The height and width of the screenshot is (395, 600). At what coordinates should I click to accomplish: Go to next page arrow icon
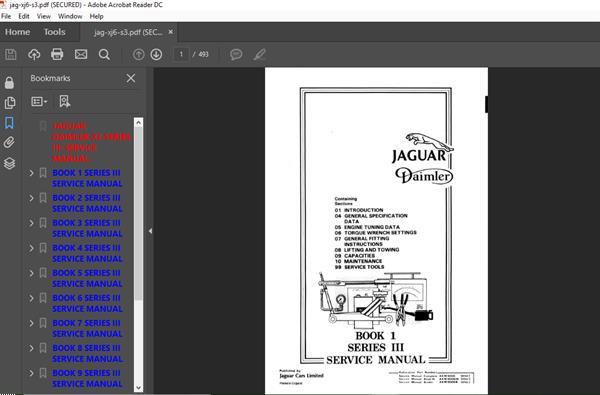(156, 54)
